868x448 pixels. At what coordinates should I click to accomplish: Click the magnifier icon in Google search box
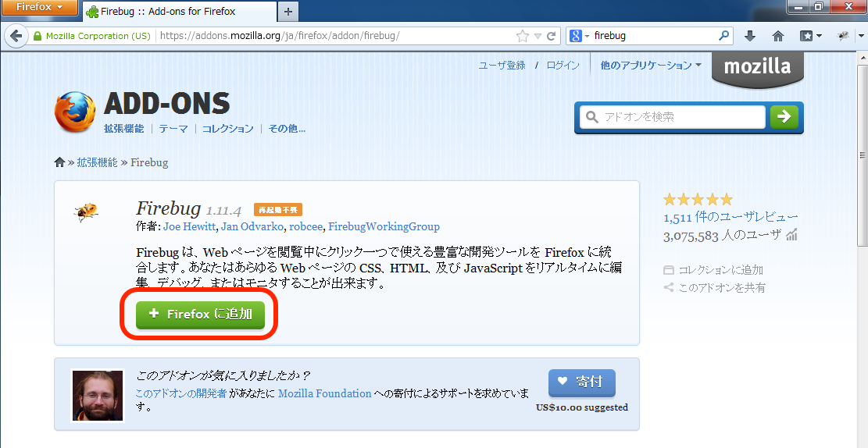(x=723, y=36)
